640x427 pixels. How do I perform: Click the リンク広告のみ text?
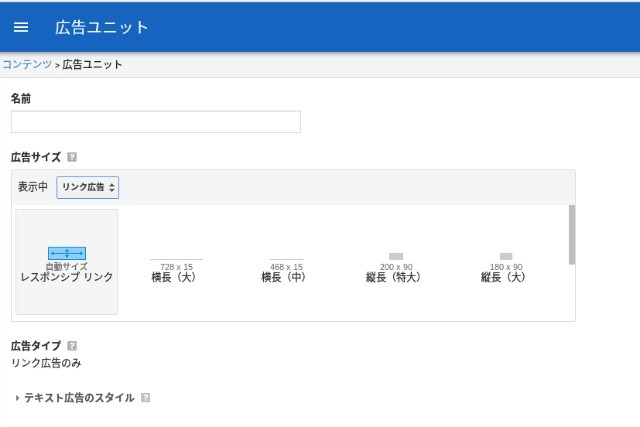pyautogui.click(x=46, y=363)
